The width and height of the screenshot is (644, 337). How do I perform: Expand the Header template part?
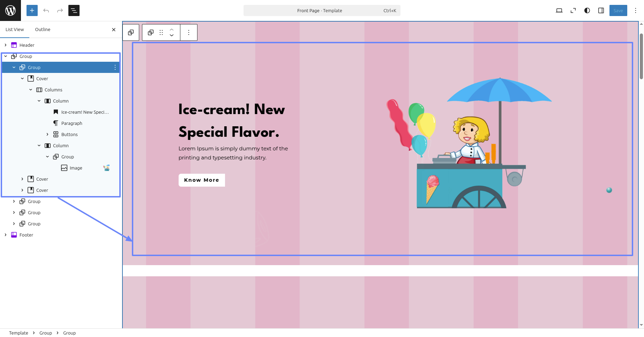[6, 45]
